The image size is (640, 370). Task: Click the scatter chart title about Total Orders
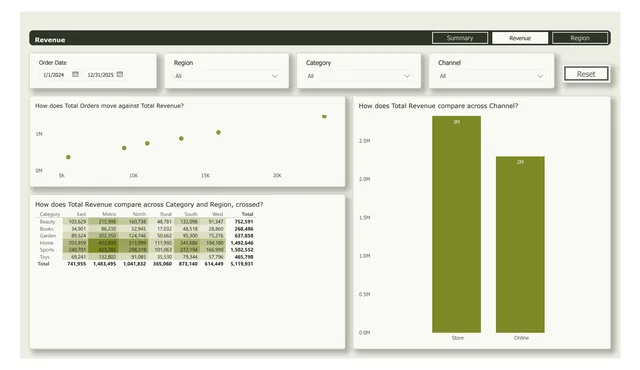coord(109,106)
